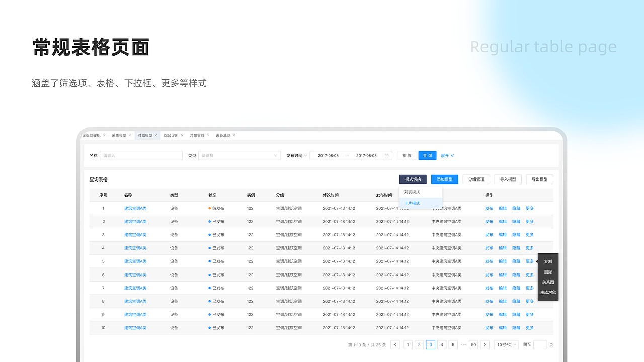Open the 类型 select dropdown
644x362 pixels.
pos(239,156)
